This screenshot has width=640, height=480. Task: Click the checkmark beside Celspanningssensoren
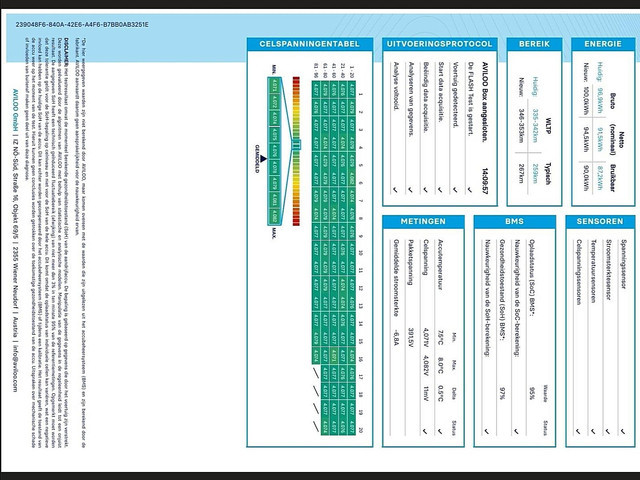(x=580, y=429)
